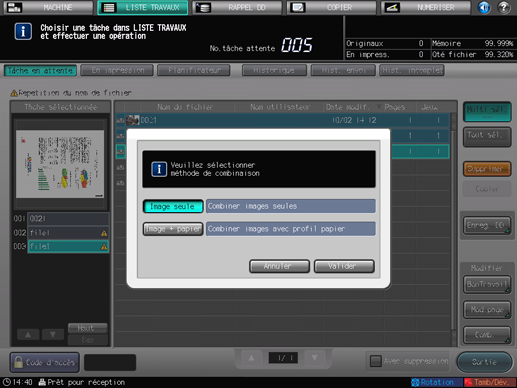Move selected task up arrow
517x388 pixels.
28,334
